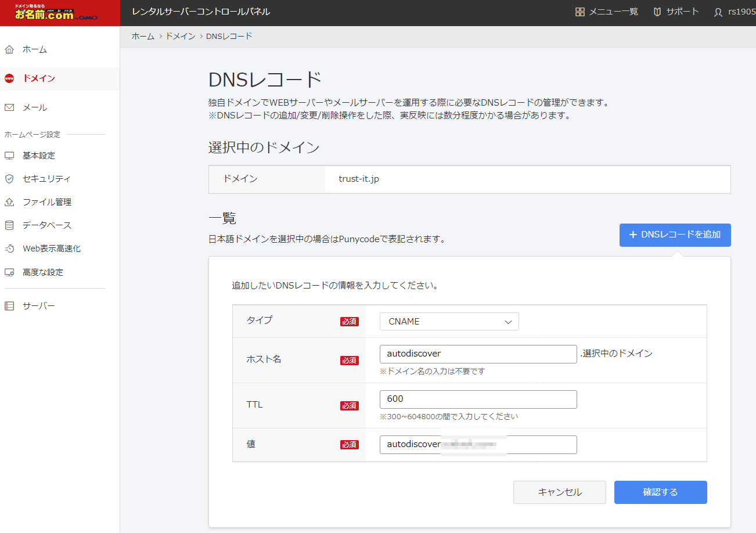Image resolution: width=756 pixels, height=533 pixels.
Task: Click the support badge icon
Action: [657, 12]
